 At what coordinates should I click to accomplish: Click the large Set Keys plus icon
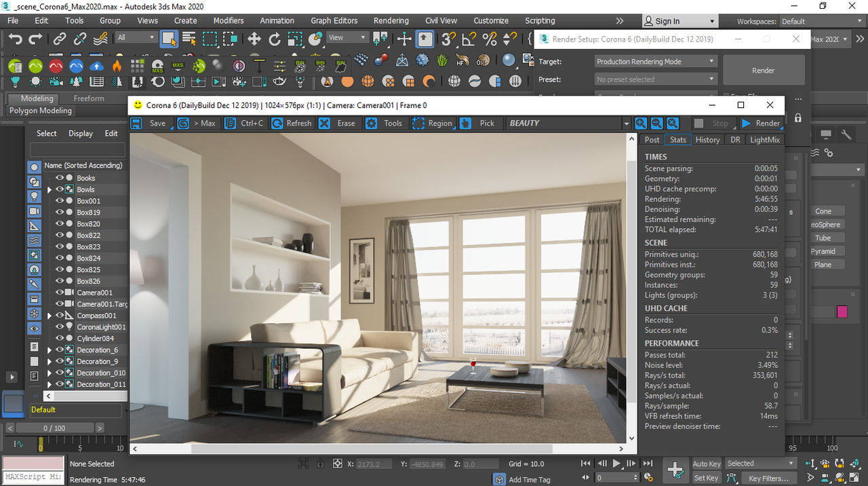[675, 469]
